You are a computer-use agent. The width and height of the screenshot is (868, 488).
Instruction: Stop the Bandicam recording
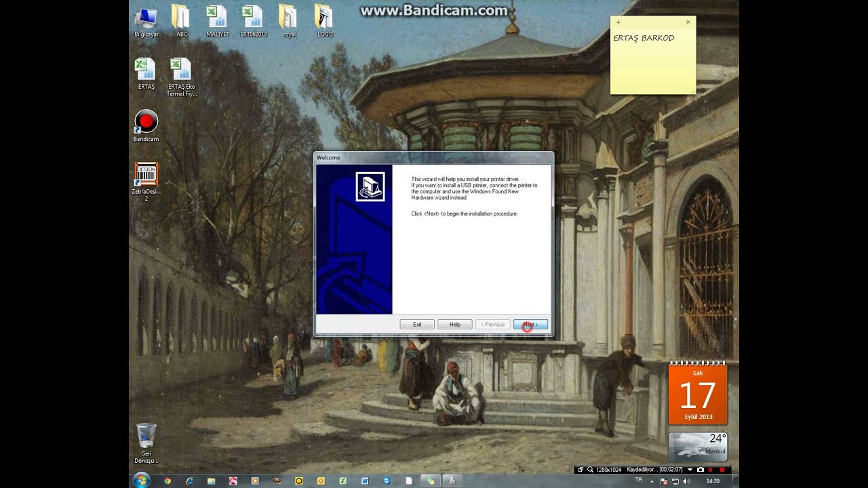(x=722, y=470)
